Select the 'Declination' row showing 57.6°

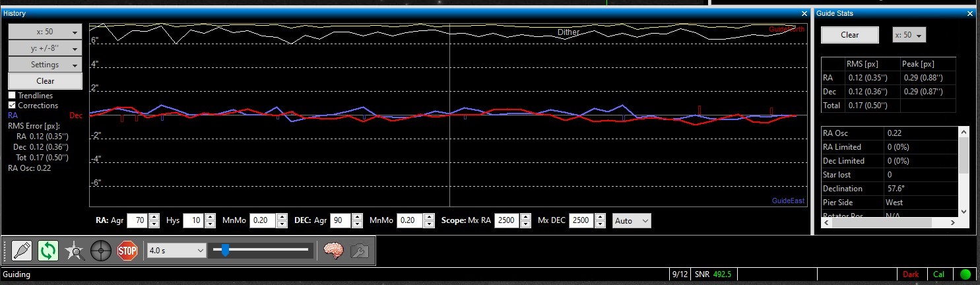pos(889,189)
